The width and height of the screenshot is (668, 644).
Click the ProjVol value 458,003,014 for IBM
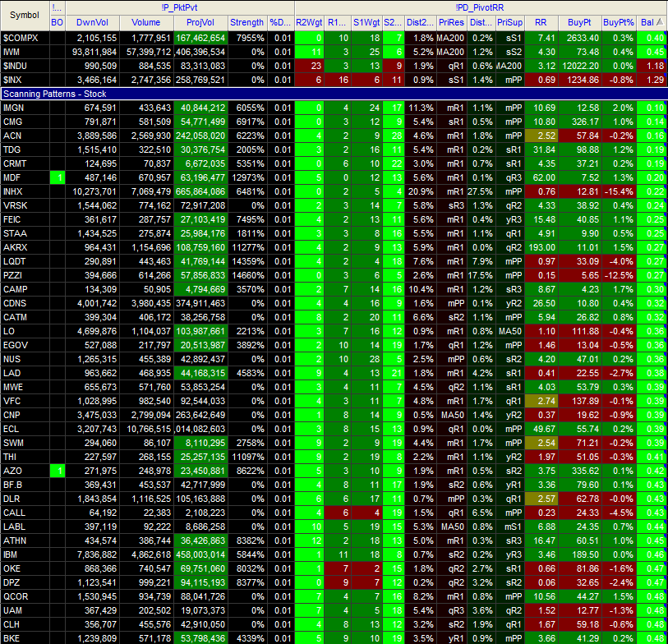(x=200, y=555)
